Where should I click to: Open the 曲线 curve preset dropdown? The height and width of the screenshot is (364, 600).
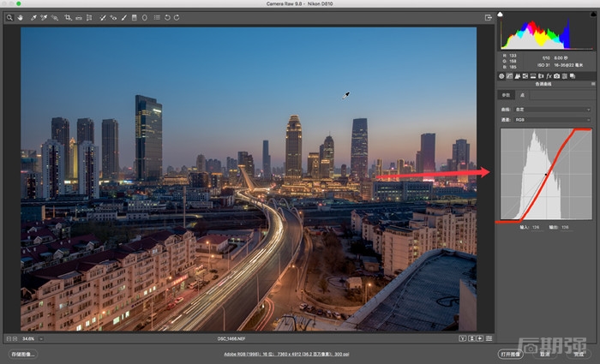pyautogui.click(x=553, y=110)
